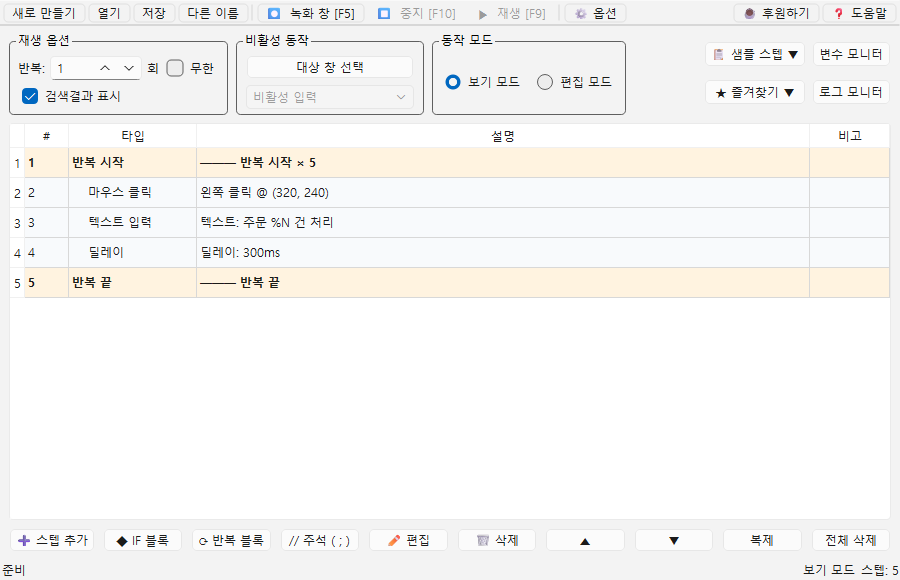Open the 즐겨찾기 favorites dropdown
This screenshot has width=900, height=580.
click(x=755, y=92)
